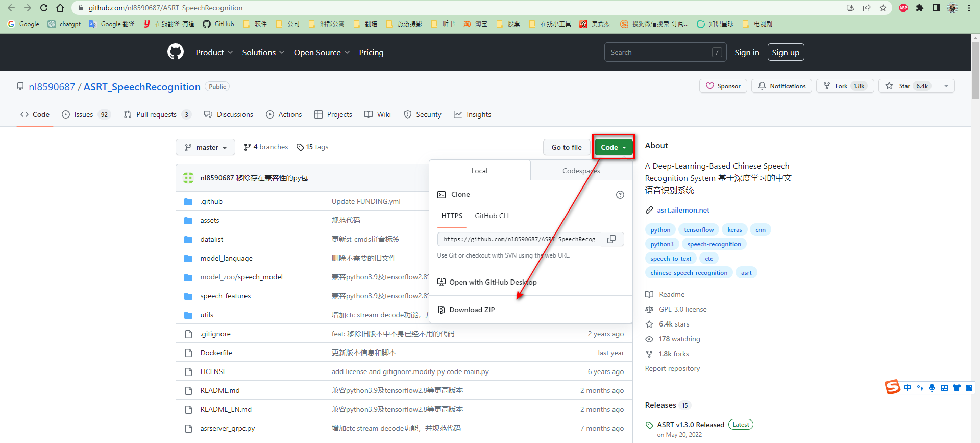
Task: Open the Security tab
Action: coord(423,114)
